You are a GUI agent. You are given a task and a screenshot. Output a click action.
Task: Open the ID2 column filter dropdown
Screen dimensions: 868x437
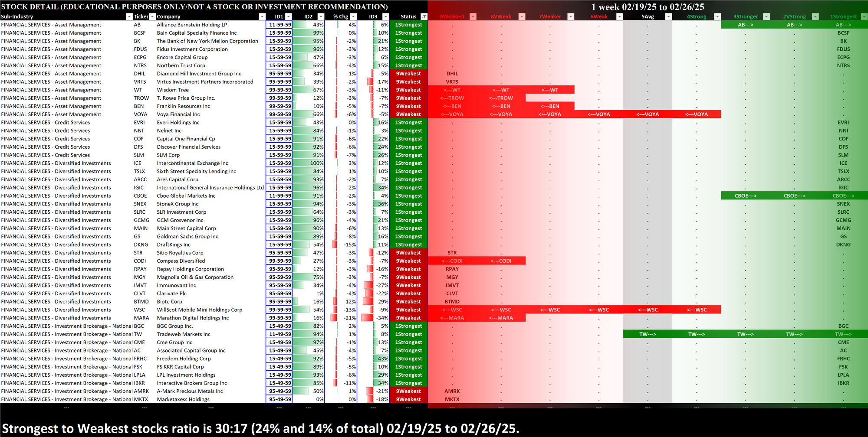tap(321, 16)
